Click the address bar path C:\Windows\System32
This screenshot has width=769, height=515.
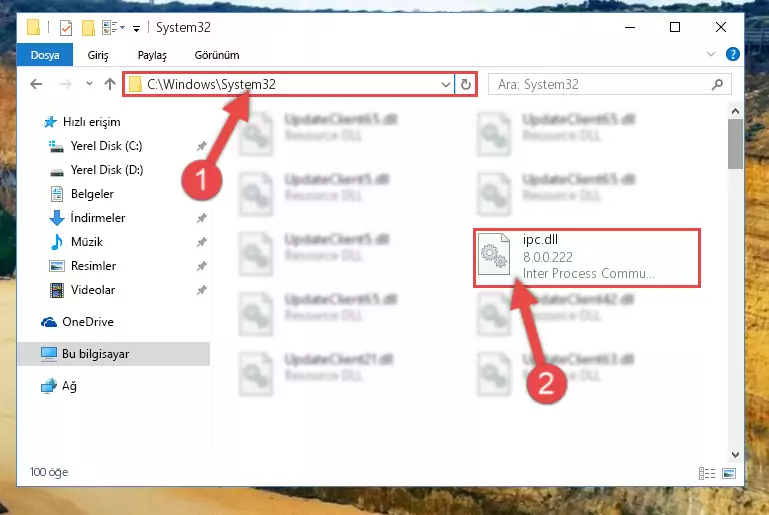point(211,84)
